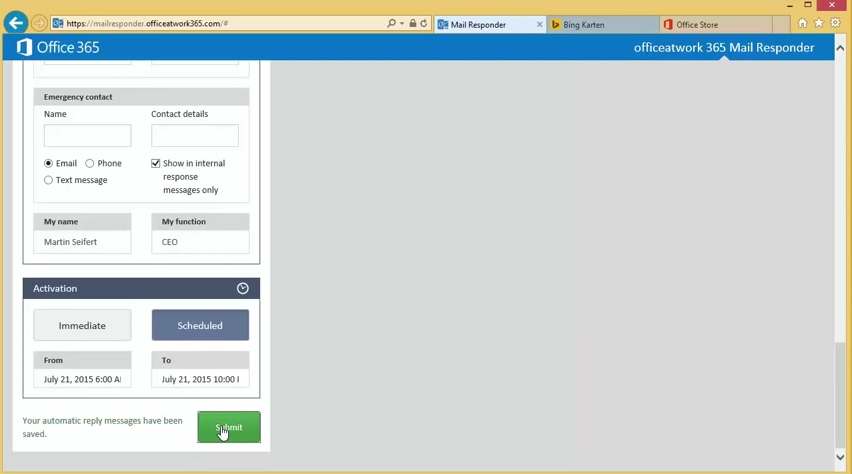852x474 pixels.
Task: Collapse the Activation panel clock icon
Action: click(243, 288)
